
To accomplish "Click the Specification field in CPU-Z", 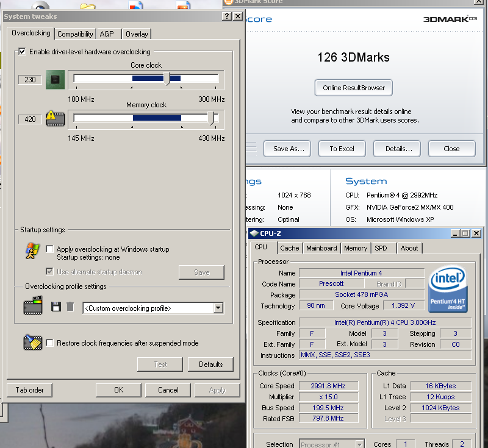I will click(x=386, y=322).
